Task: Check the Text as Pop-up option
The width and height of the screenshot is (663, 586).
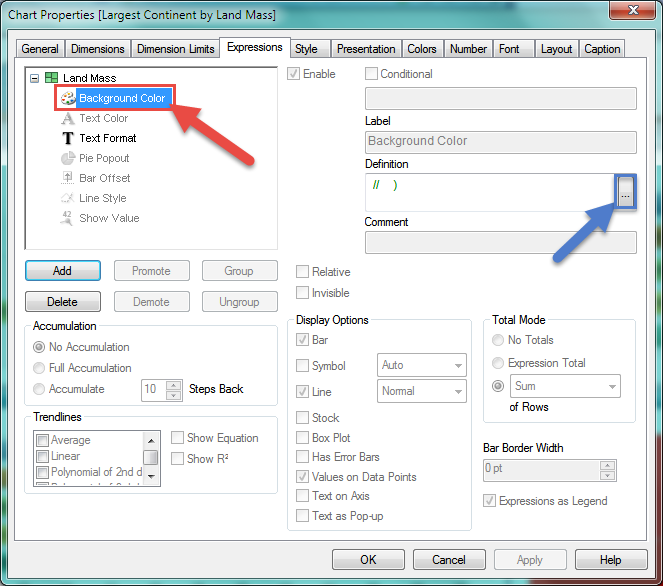Action: pos(302,516)
